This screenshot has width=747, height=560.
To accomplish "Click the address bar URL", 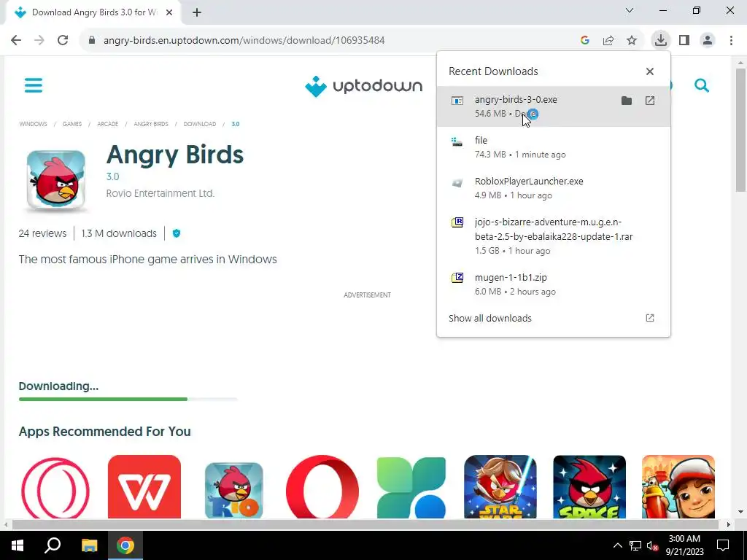I will tap(244, 40).
